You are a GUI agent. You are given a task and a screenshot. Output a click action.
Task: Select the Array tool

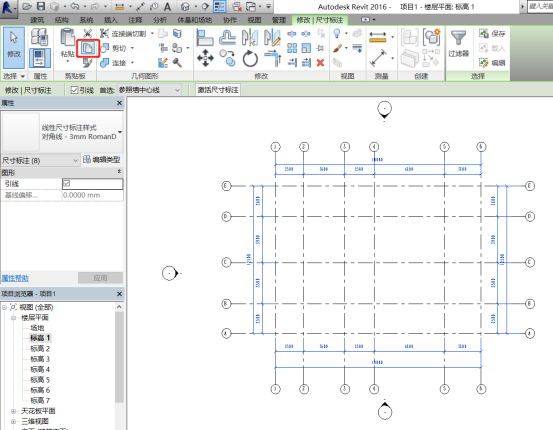tap(292, 48)
